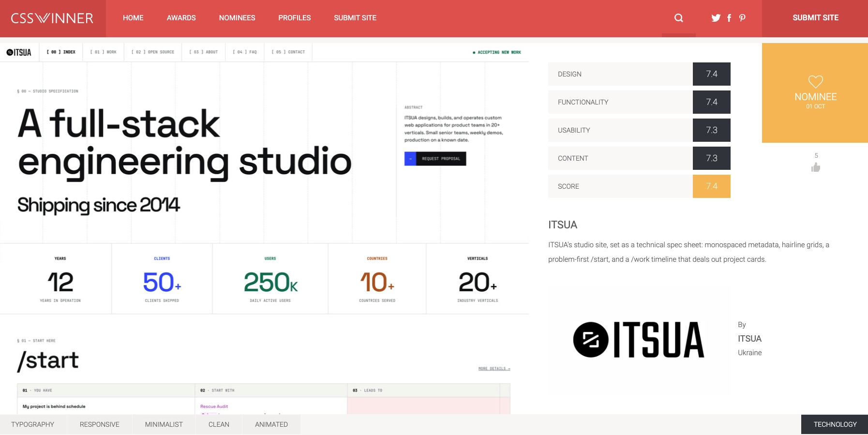Click the red Submit Site button
The image size is (868, 435).
click(815, 18)
